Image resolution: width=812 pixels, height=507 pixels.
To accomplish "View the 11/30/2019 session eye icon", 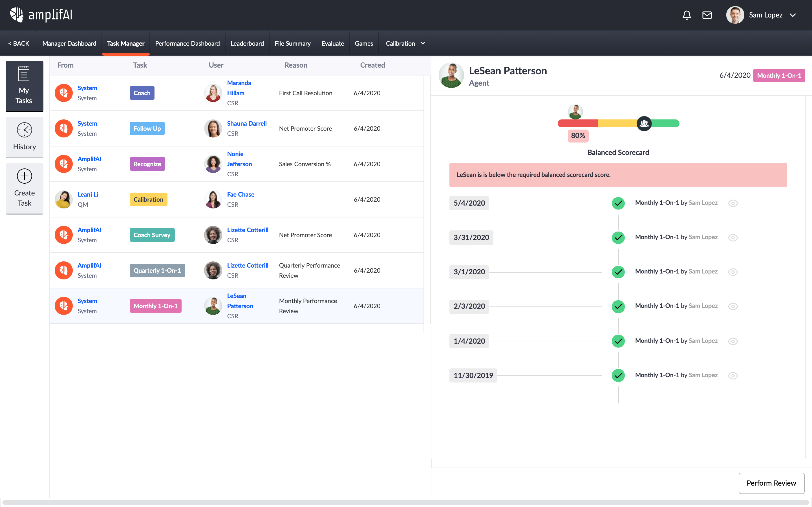I will (x=733, y=375).
